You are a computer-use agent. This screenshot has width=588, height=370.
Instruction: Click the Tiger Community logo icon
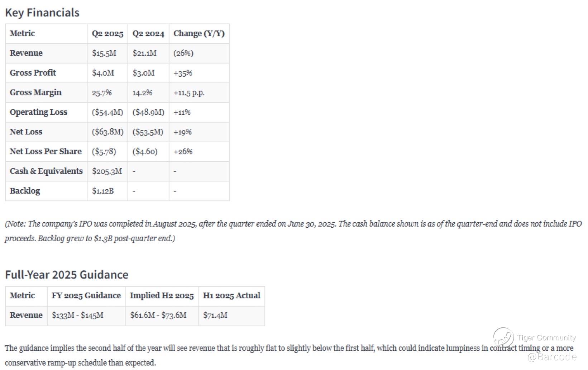[x=503, y=337]
